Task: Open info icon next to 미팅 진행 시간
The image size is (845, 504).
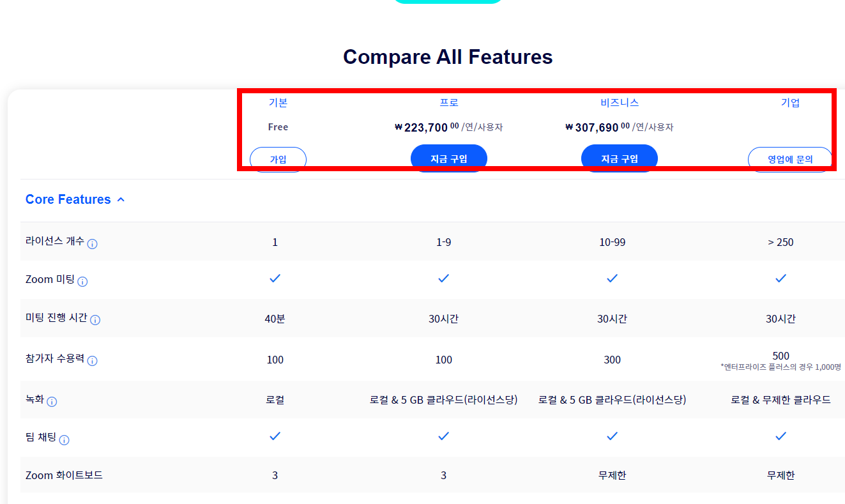Action: (95, 319)
